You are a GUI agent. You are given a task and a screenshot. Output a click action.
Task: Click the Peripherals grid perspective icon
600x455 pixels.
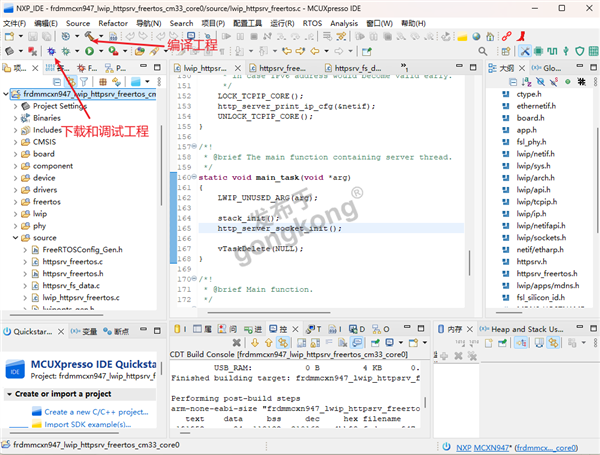(593, 51)
